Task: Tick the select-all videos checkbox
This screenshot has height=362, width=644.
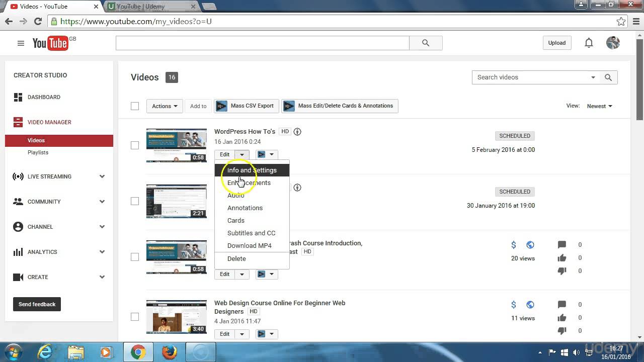Action: click(135, 106)
